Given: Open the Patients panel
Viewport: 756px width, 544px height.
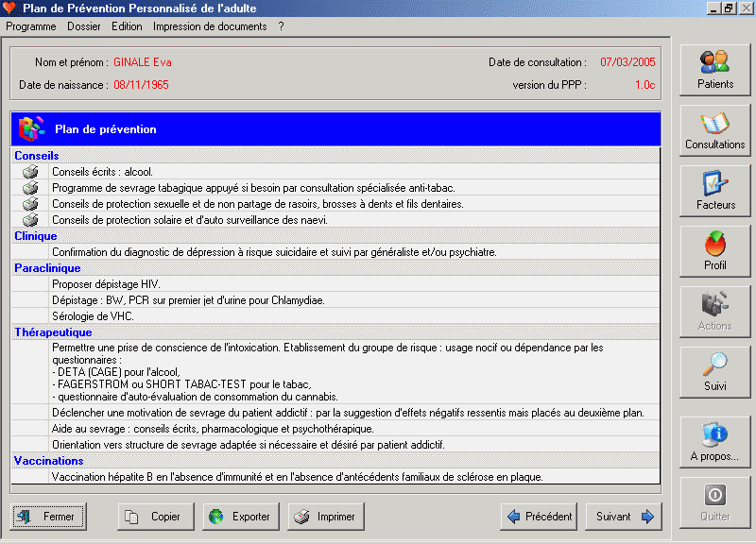Looking at the screenshot, I should click(x=714, y=69).
